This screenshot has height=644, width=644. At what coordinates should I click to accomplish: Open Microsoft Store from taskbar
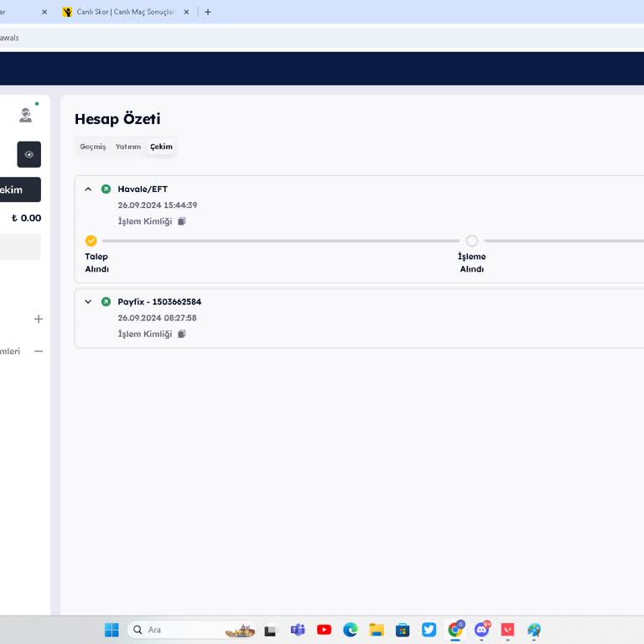point(402,630)
